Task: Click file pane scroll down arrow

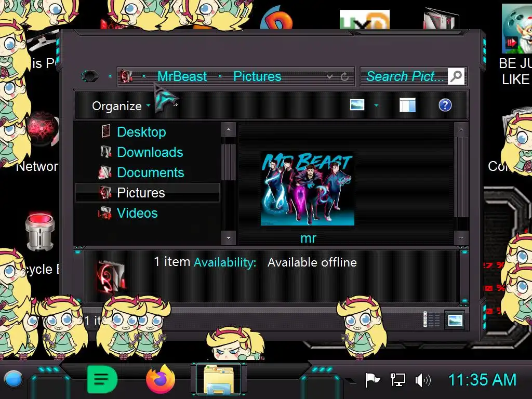Action: [461, 238]
